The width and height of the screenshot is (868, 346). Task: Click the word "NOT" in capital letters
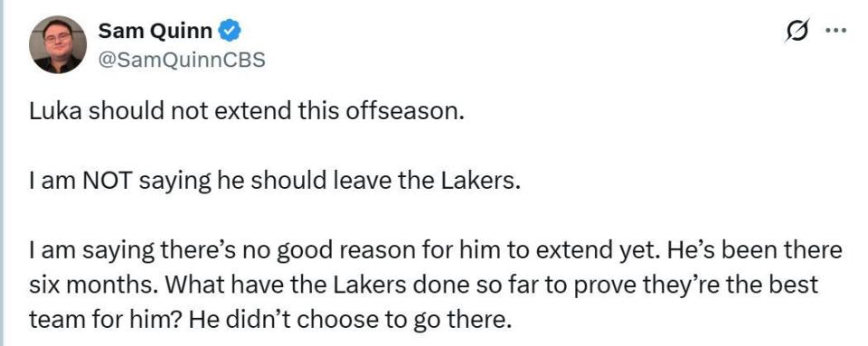(108, 183)
